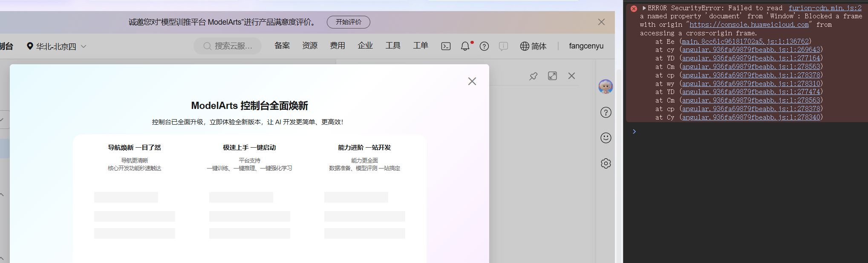The image size is (868, 263).
Task: Click the ModelArts 控制台全面焕新 title
Action: tap(249, 106)
